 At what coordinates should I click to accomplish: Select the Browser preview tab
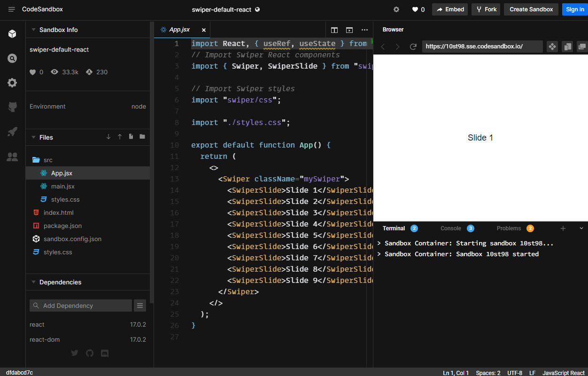393,30
